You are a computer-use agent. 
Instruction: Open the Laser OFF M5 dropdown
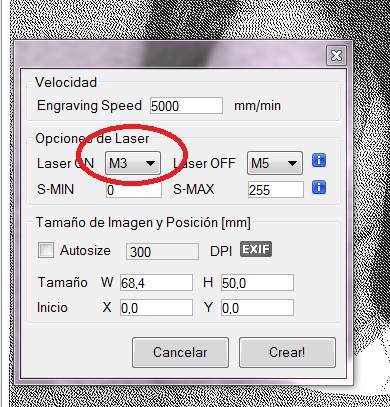[275, 163]
